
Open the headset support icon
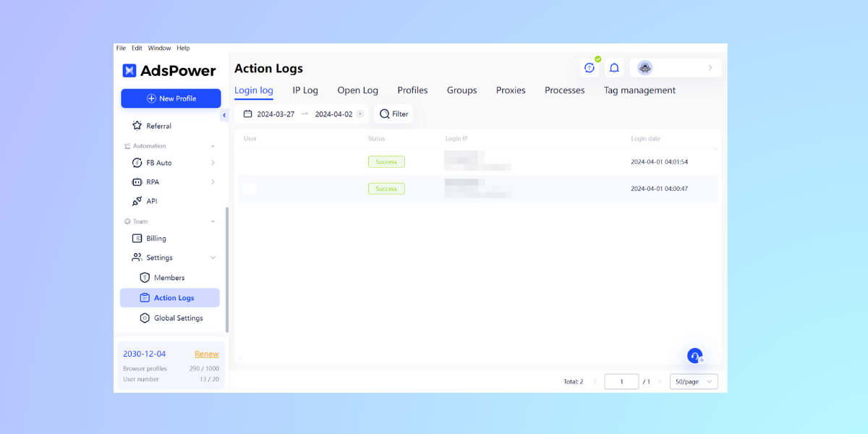694,355
